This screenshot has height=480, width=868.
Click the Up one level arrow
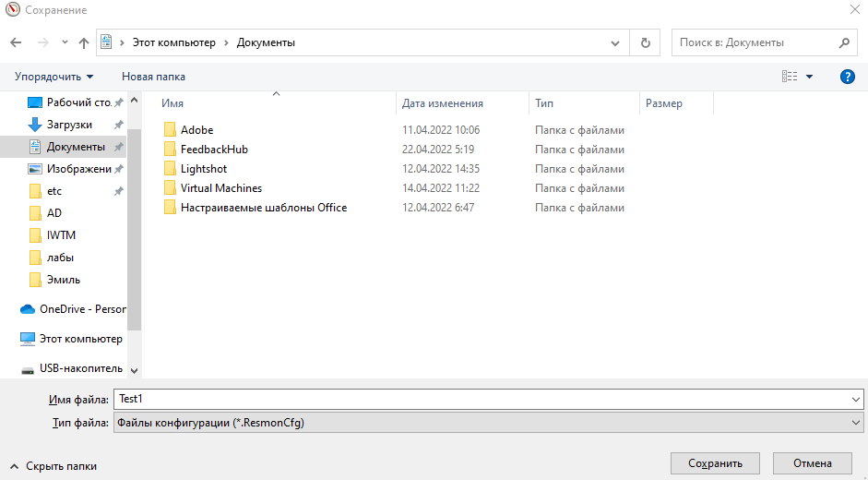click(x=84, y=42)
